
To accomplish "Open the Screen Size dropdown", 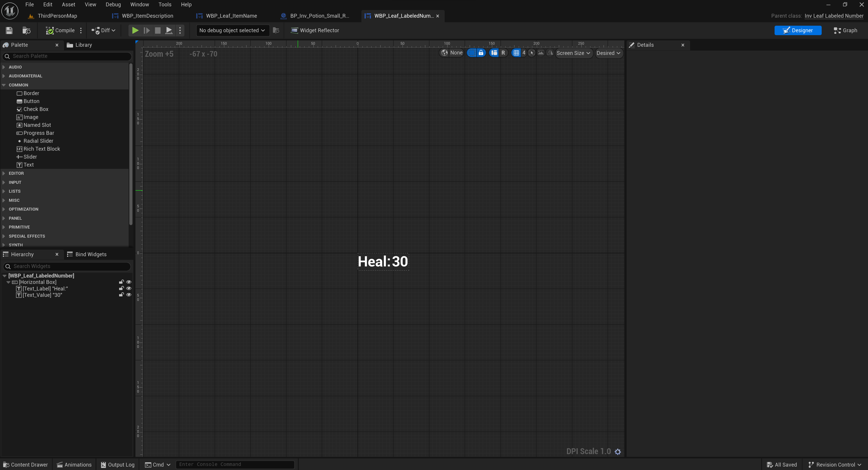I will [573, 53].
